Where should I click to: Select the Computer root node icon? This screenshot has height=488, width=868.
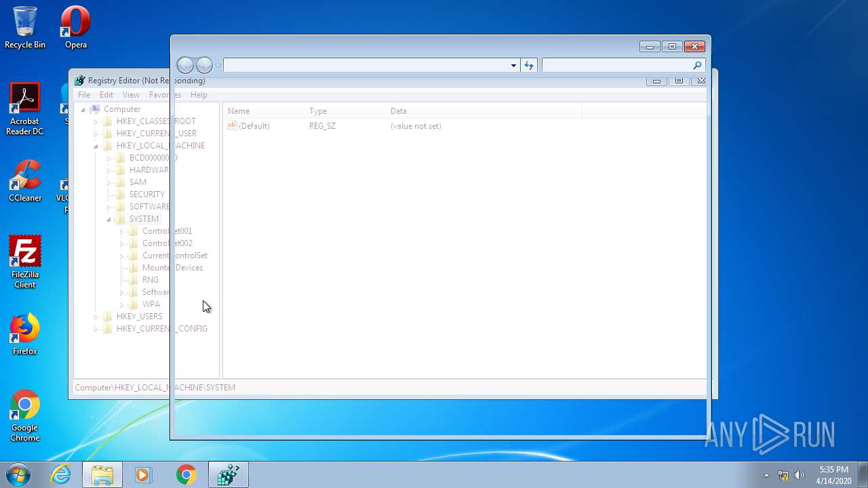96,109
